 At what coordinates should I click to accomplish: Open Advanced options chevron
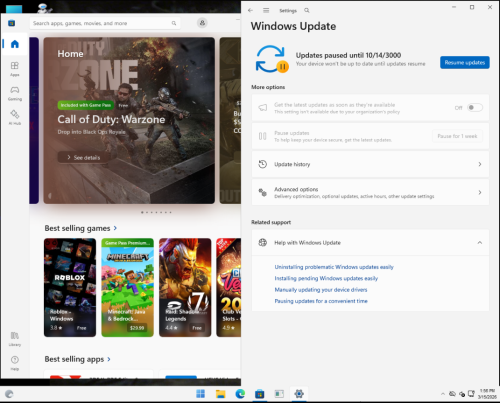coord(480,192)
